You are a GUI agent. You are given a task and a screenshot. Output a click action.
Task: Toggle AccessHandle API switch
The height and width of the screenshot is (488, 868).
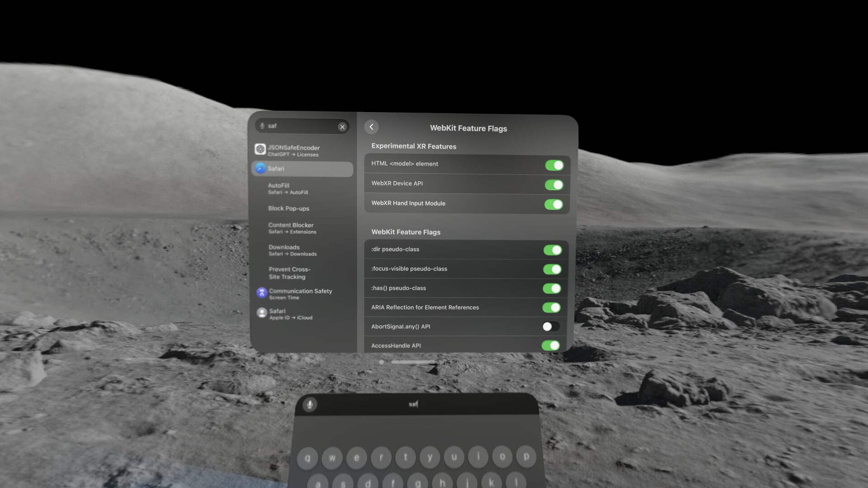[x=551, y=346]
